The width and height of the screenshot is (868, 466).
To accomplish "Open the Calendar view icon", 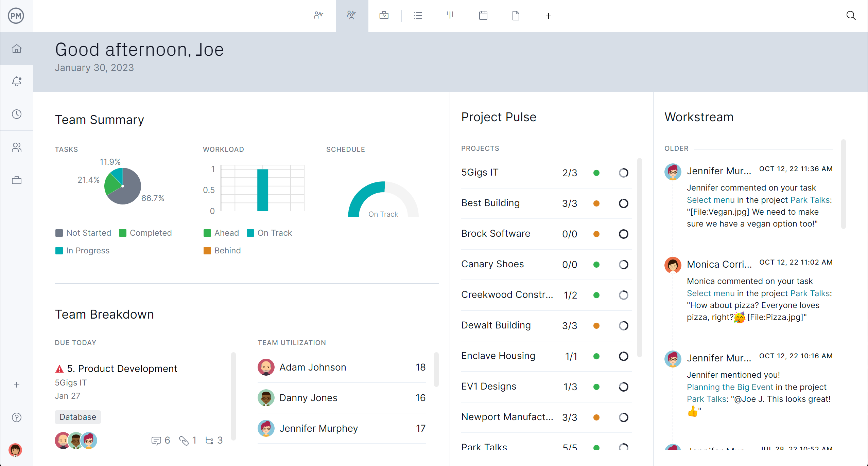I will point(483,16).
